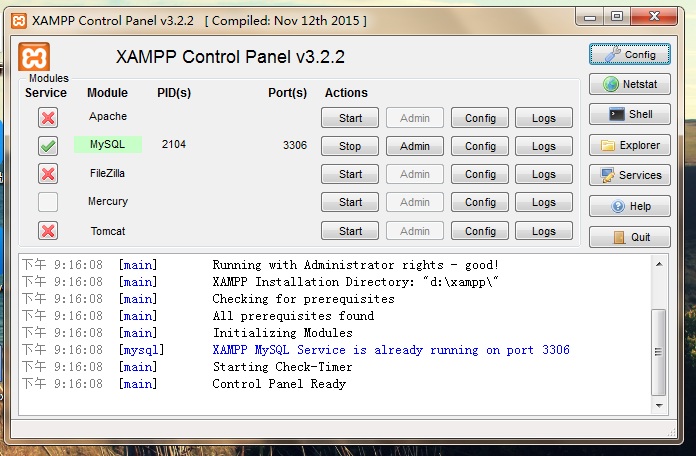This screenshot has width=696, height=456.
Task: Click the highlighted MySQL module name
Action: click(108, 144)
